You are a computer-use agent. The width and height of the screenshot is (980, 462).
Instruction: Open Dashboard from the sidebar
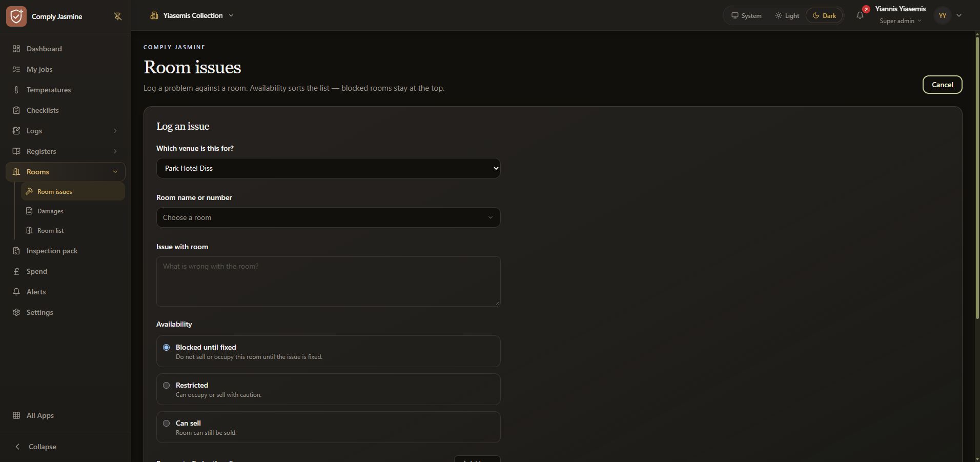click(65, 49)
